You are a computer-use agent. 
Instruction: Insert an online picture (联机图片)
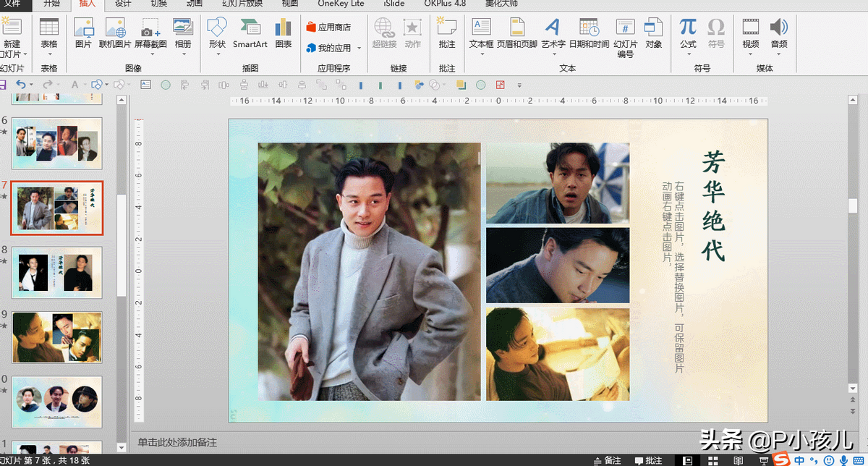115,33
